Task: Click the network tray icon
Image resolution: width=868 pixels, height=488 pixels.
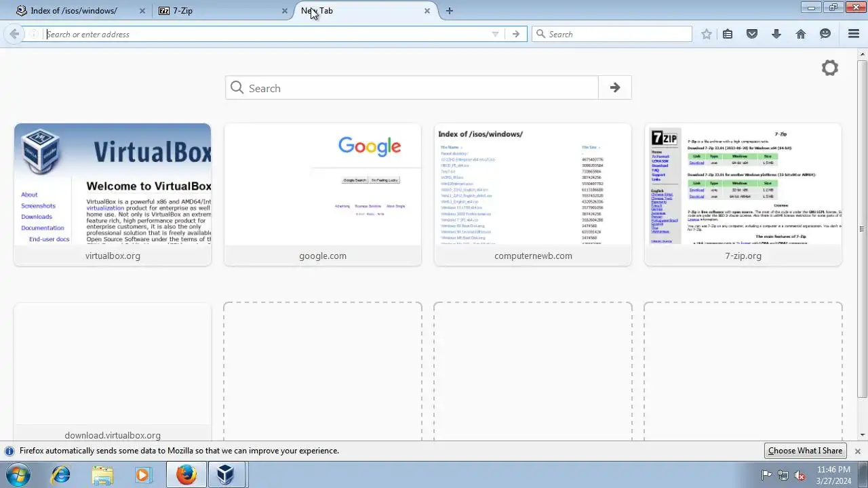Action: 783,475
